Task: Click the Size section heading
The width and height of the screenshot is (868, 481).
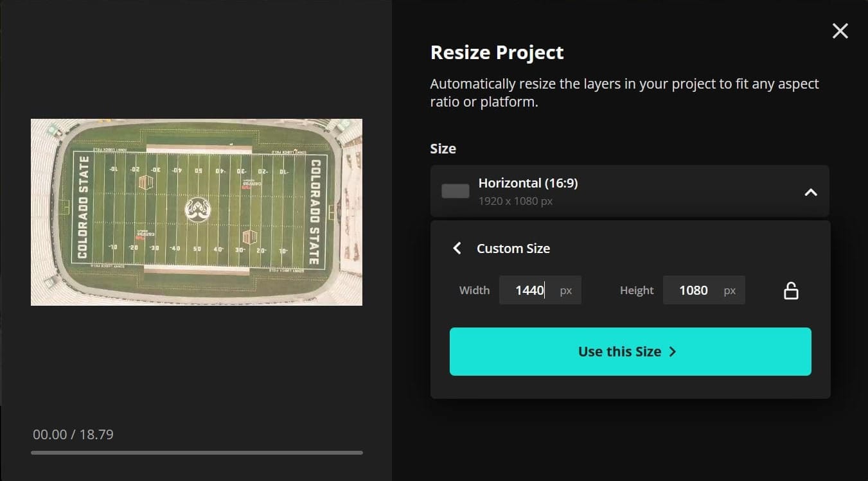Action: [443, 148]
